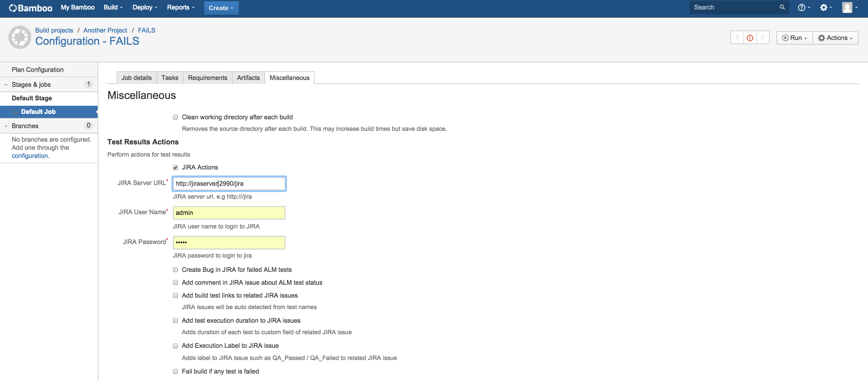Uncheck the JIRA Actions checkbox
Image resolution: width=868 pixels, height=381 pixels.
click(x=175, y=167)
